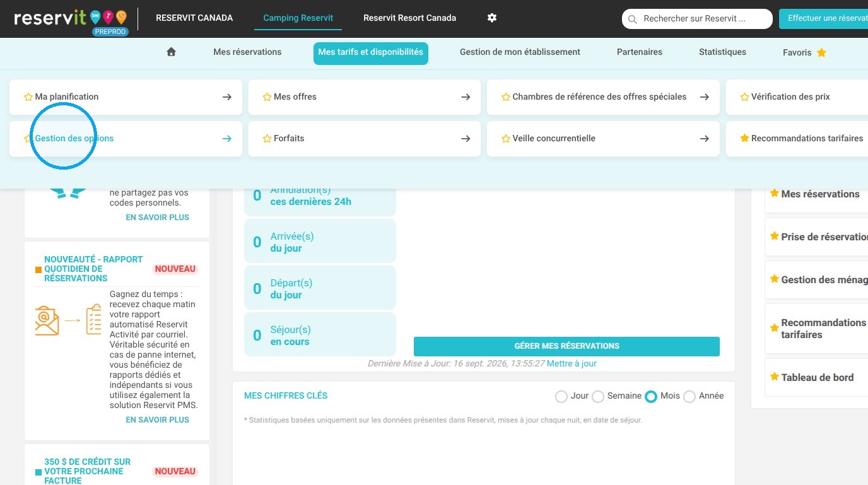Open Partenaires menu

coord(640,52)
